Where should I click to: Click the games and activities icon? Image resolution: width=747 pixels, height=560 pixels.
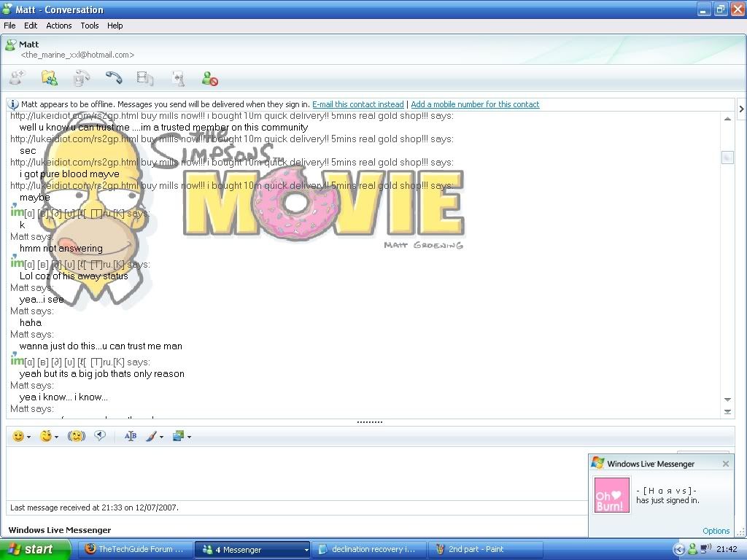[177, 78]
